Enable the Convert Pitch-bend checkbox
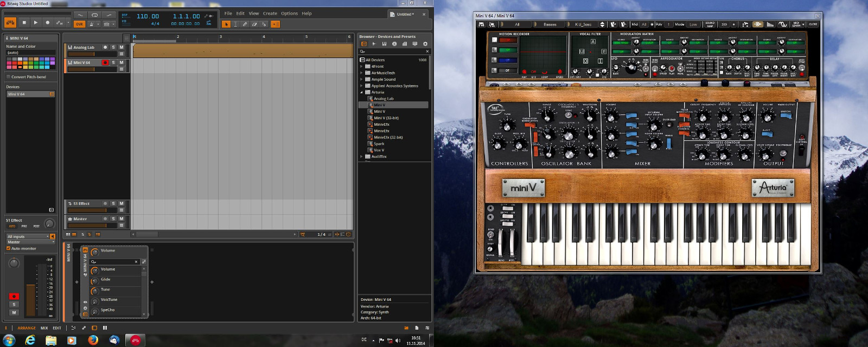 (x=8, y=77)
